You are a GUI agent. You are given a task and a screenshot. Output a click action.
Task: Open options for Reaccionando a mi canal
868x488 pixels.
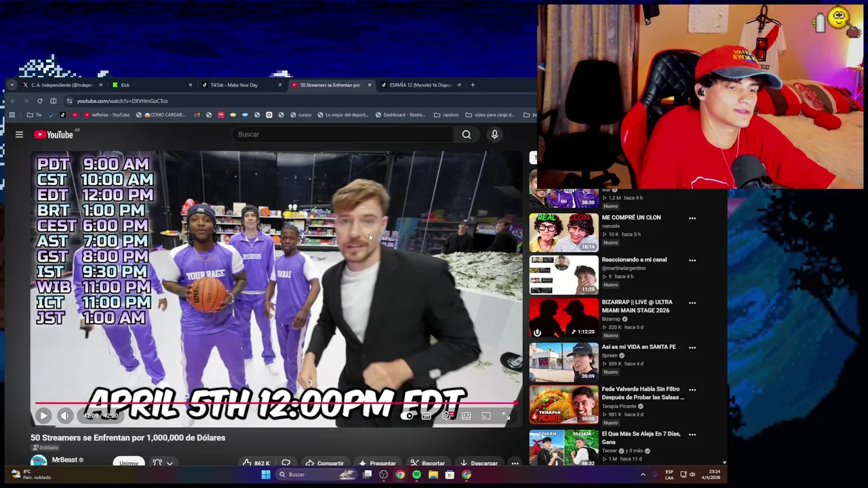click(x=692, y=260)
